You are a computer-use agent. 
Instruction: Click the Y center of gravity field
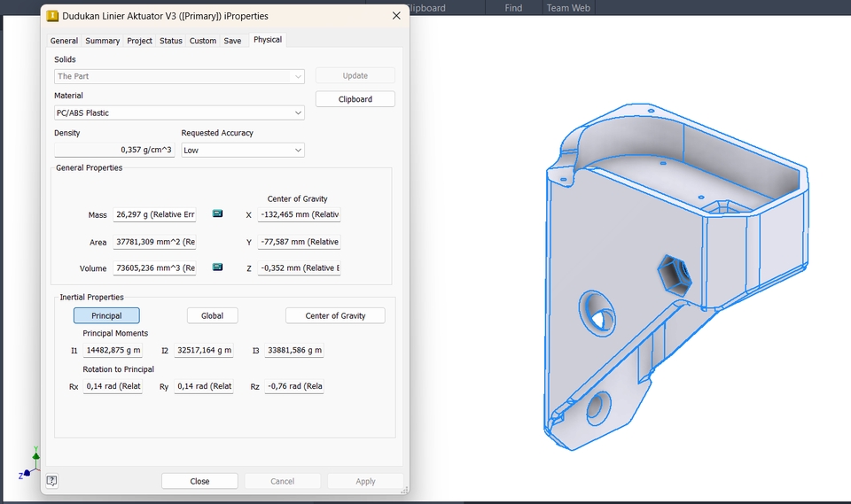pyautogui.click(x=299, y=242)
